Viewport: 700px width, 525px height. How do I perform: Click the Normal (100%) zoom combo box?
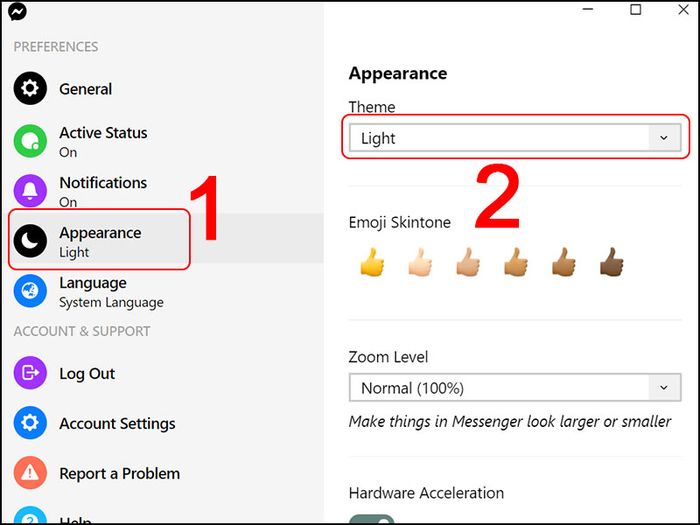[x=515, y=388]
